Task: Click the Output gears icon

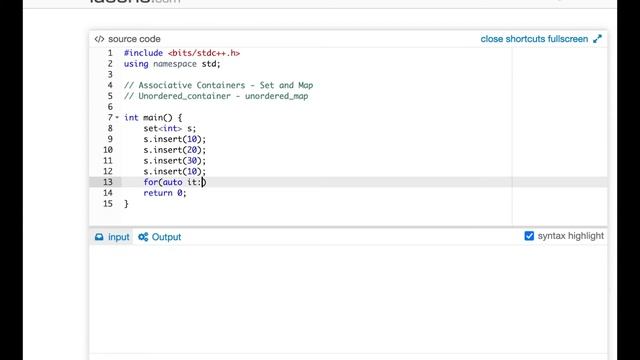Action: tap(143, 237)
